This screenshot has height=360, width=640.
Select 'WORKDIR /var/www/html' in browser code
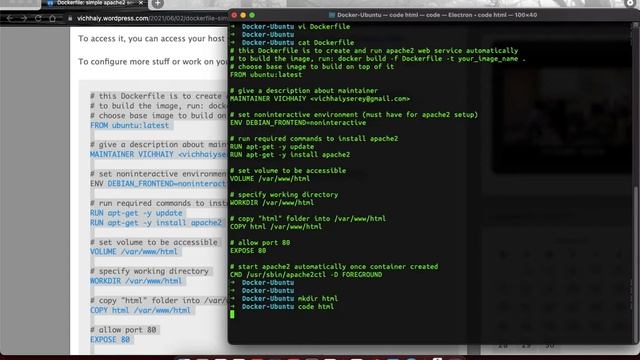tap(136, 281)
